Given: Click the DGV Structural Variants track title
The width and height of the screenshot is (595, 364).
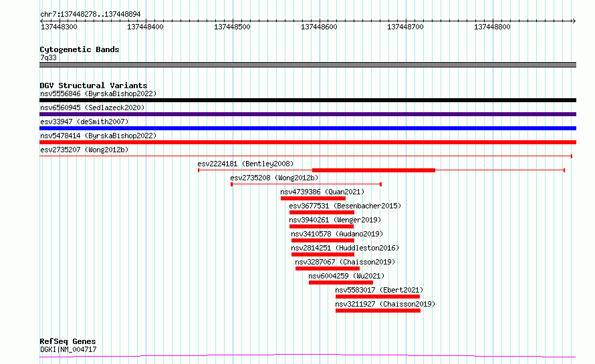Looking at the screenshot, I should coord(94,85).
